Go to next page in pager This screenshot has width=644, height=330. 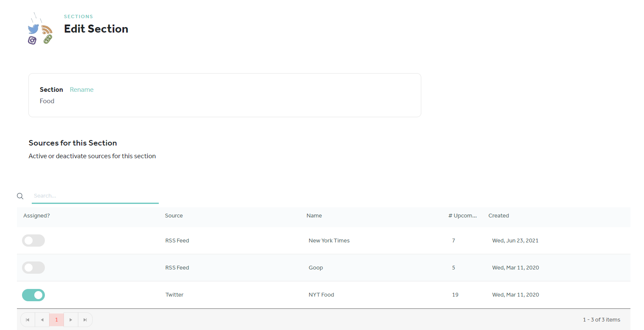click(x=71, y=320)
